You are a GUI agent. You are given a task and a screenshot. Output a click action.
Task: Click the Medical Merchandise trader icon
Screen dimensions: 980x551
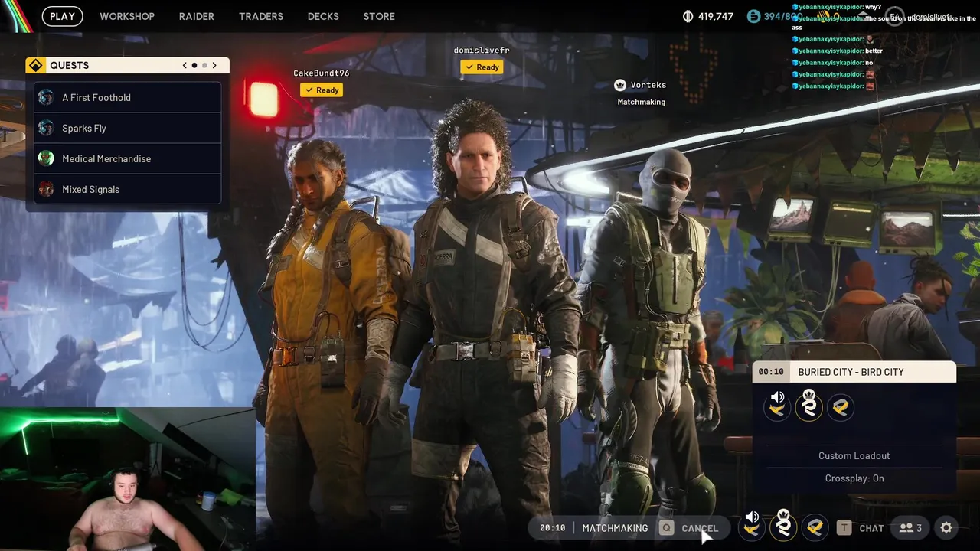point(46,158)
